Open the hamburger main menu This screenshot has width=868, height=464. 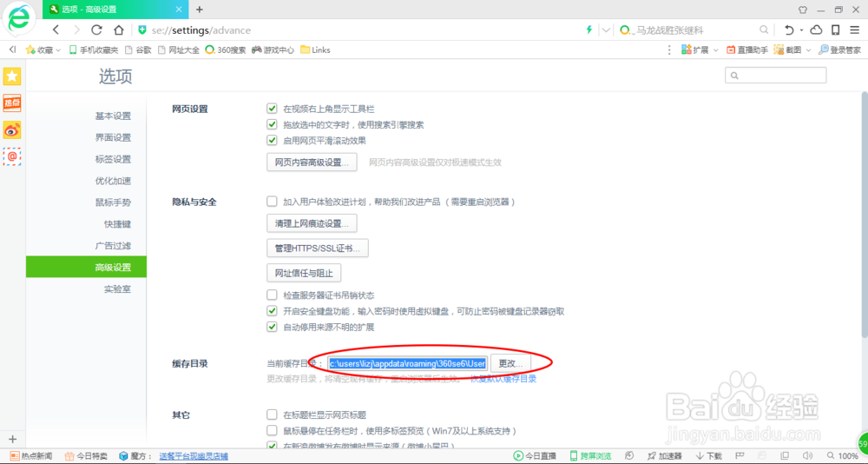click(855, 30)
